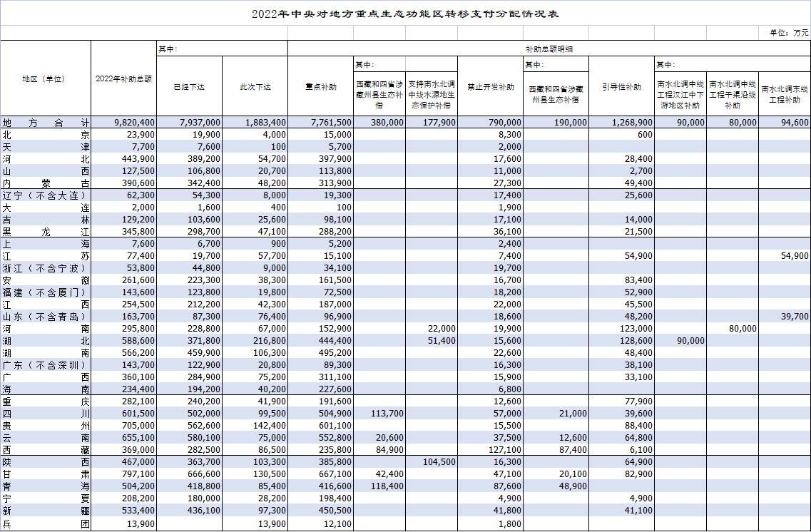Screen dimensions: 811x532
Task: Select the 北京 row label cell
Action: point(46,135)
